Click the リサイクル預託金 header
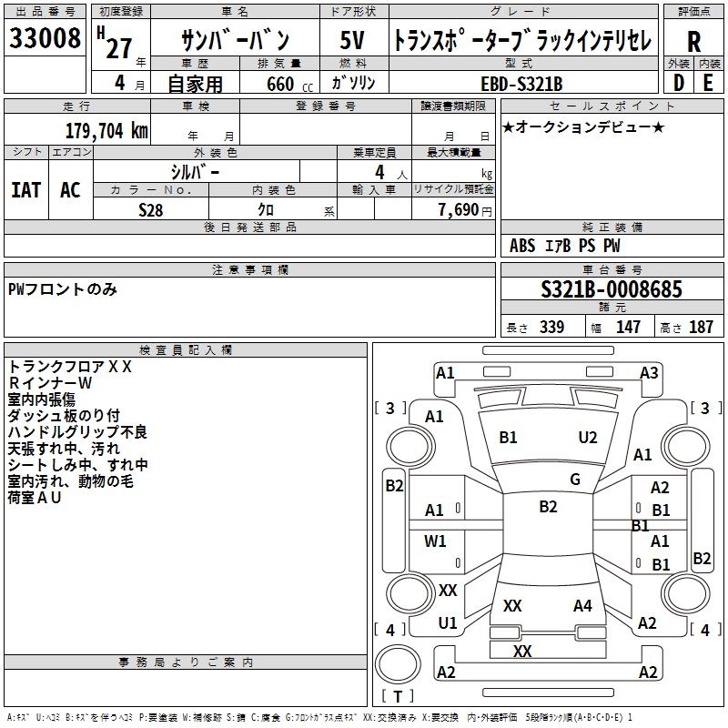The width and height of the screenshot is (728, 728). (x=453, y=189)
